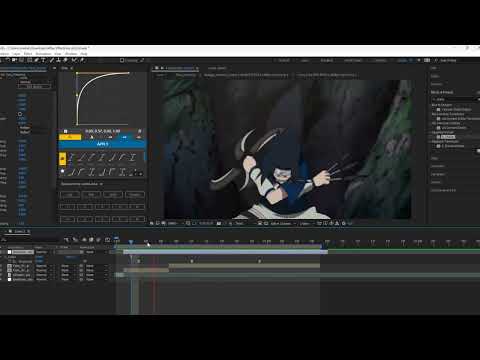Open the Effects & Presets panel
The width and height of the screenshot is (480, 360).
442,92
